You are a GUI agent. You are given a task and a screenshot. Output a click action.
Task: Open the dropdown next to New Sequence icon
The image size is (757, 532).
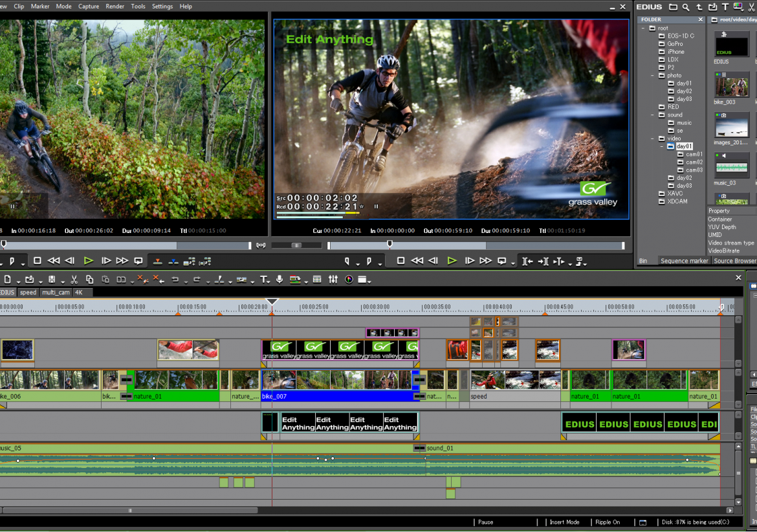18,282
